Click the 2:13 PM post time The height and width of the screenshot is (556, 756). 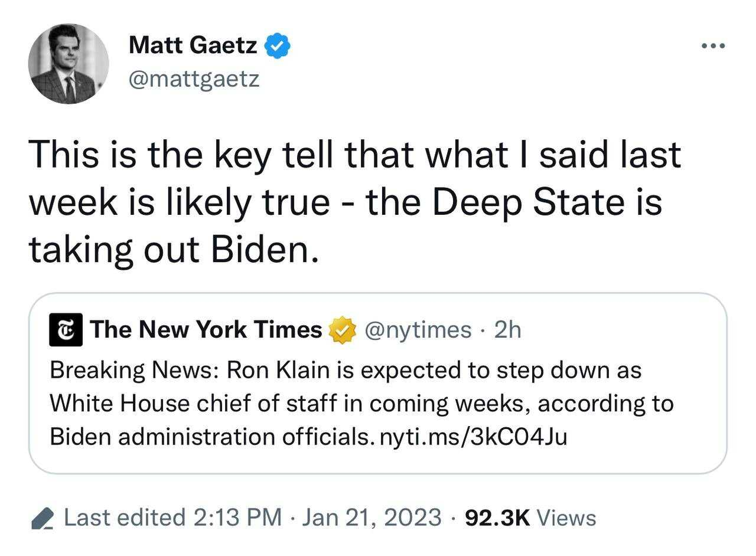coord(237,518)
